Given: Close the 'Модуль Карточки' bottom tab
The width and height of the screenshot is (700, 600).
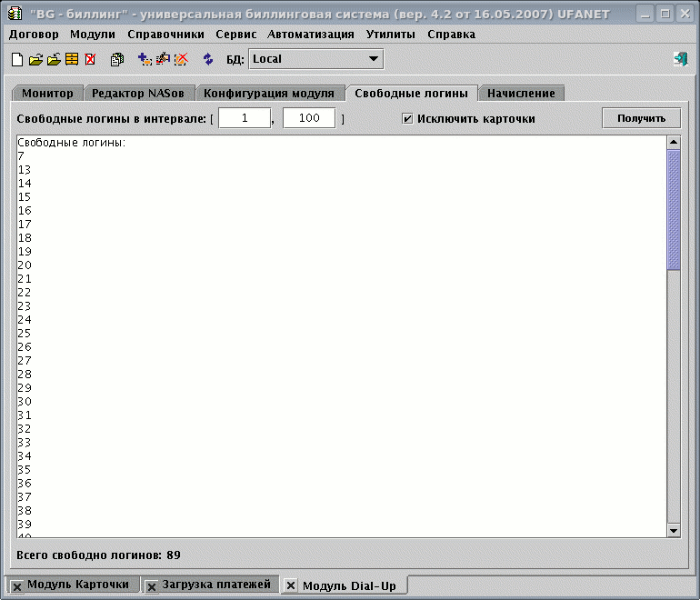Looking at the screenshot, I should coord(17,585).
